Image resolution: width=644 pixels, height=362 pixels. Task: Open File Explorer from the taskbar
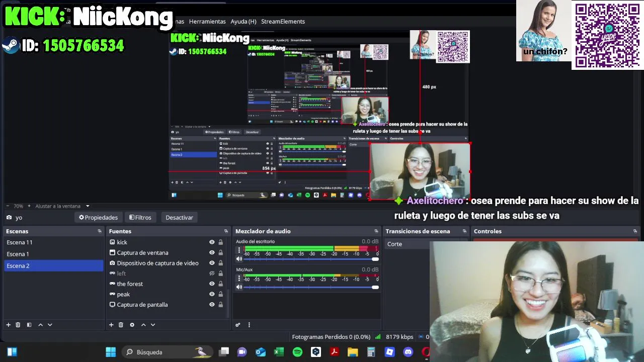[x=353, y=352]
